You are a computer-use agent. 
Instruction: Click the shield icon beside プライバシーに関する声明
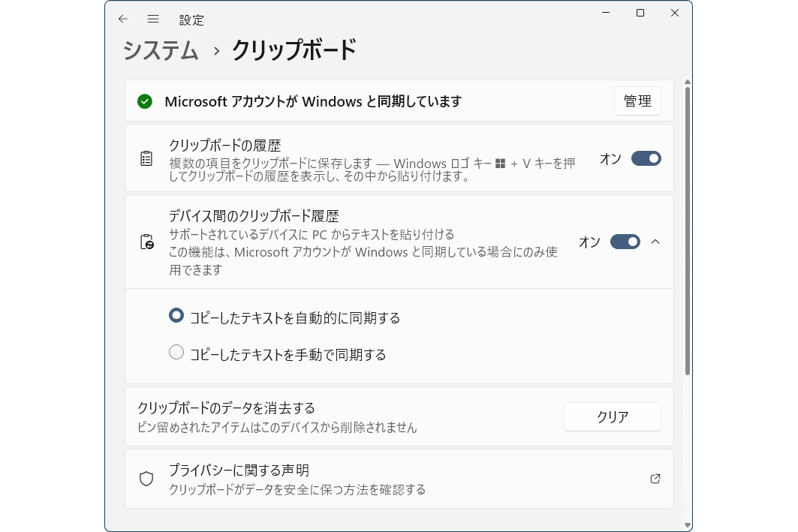tap(146, 478)
